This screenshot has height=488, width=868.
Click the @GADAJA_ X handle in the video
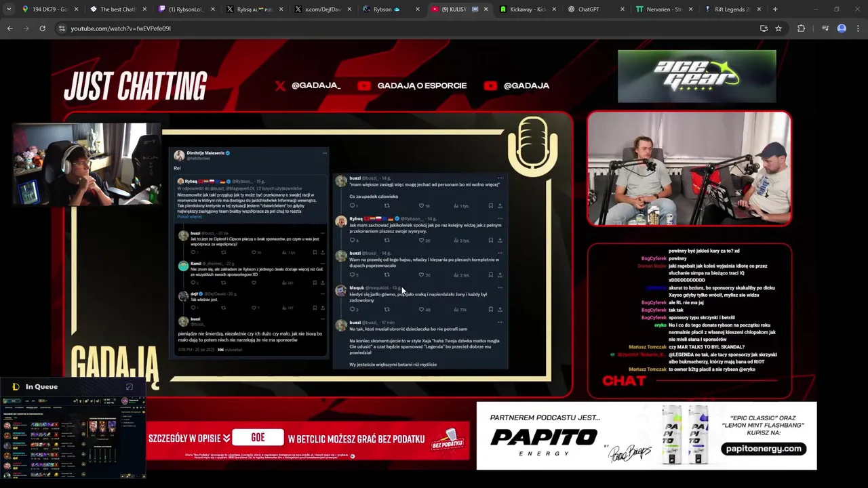(x=316, y=85)
